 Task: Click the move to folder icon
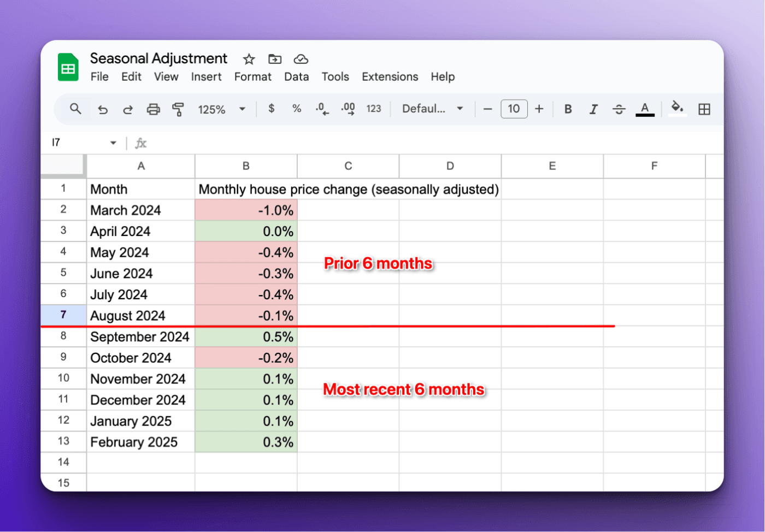coord(275,59)
